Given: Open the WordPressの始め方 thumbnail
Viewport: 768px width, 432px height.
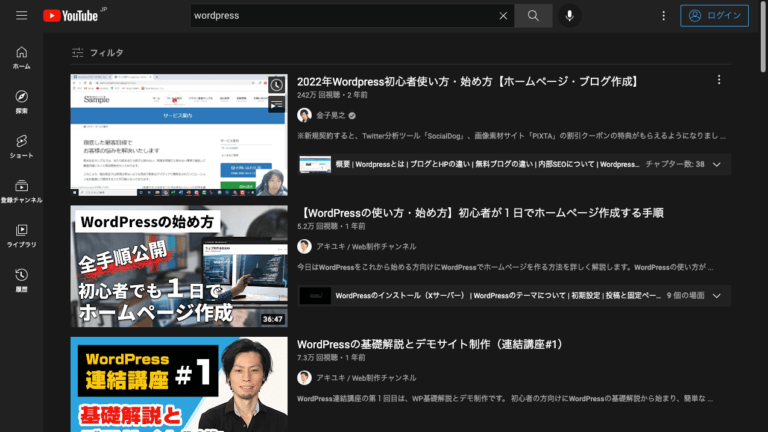Looking at the screenshot, I should click(179, 266).
